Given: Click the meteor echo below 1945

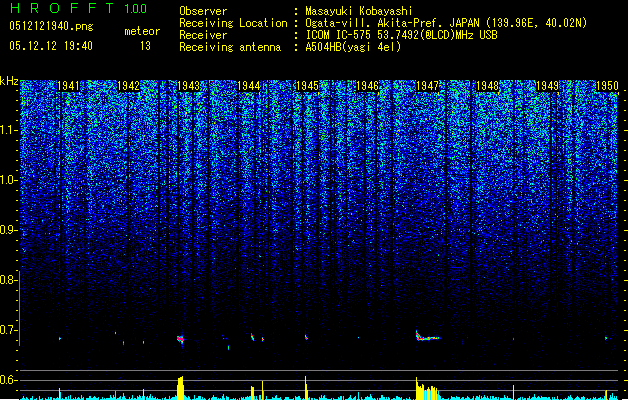Looking at the screenshot, I should tap(306, 337).
